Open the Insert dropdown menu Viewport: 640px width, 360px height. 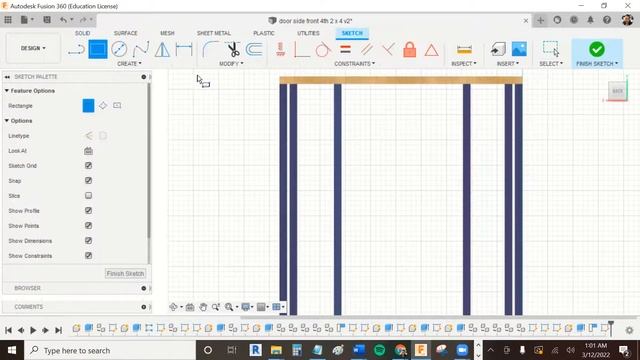(x=508, y=64)
